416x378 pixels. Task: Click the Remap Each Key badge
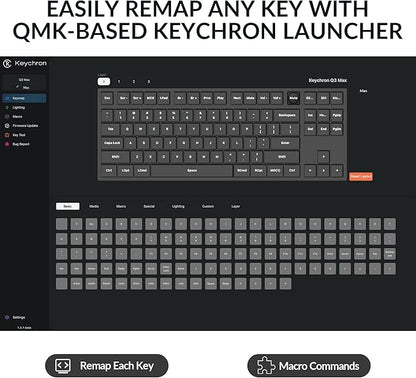coord(107,366)
